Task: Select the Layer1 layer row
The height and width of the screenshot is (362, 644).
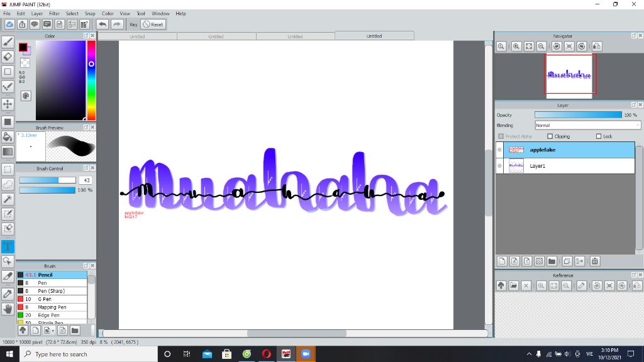Action: pyautogui.click(x=565, y=166)
